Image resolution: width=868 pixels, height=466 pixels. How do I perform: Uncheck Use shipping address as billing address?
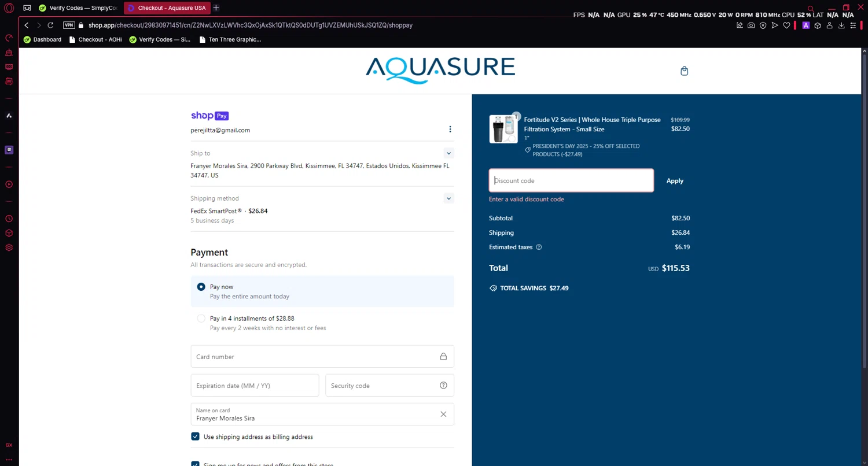[196, 437]
